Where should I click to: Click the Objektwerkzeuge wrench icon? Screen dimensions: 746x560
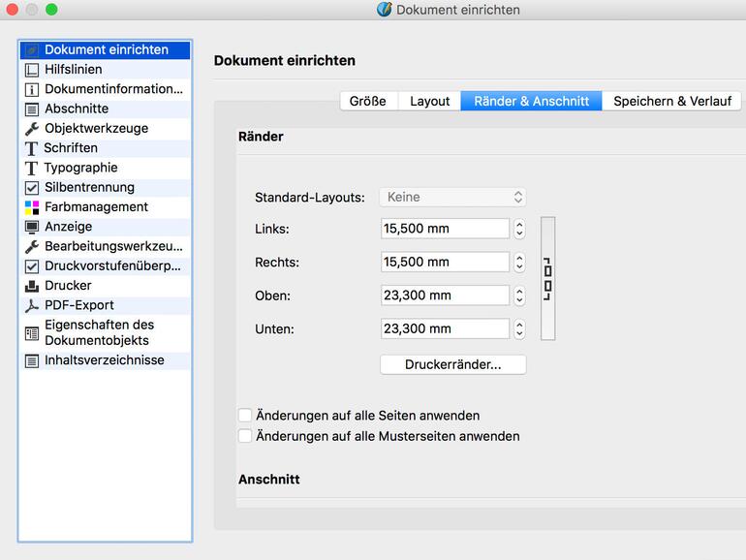pyautogui.click(x=32, y=129)
